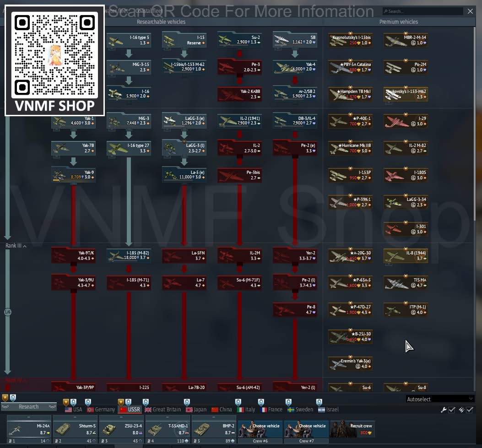Image resolution: width=482 pixels, height=448 pixels.
Task: Select premium Po-2M biplane card
Action: [406, 67]
